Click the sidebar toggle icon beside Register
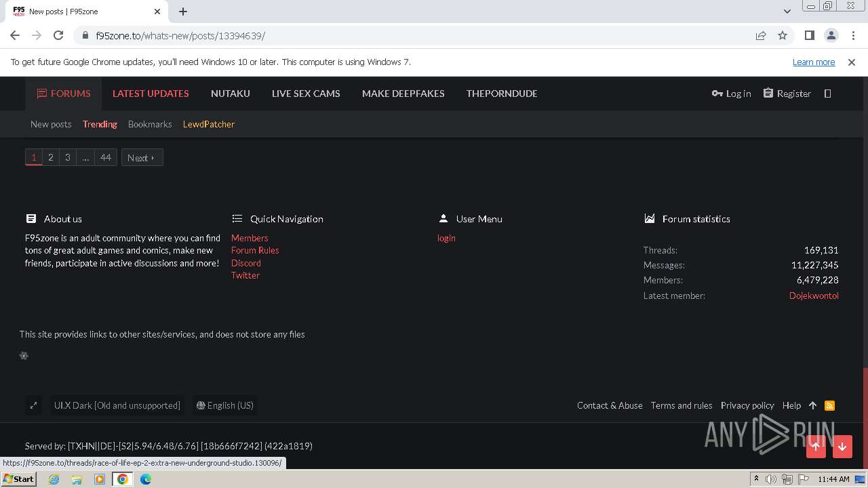The image size is (868, 488). click(827, 94)
